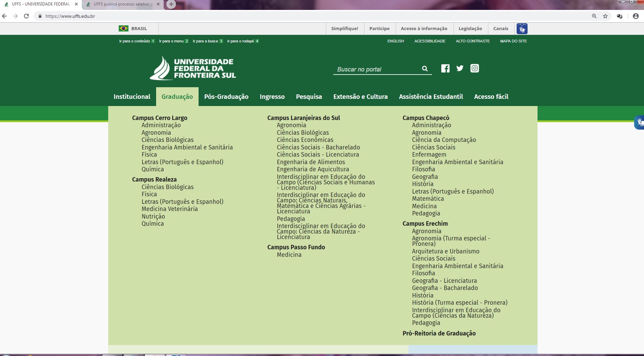Open the browser profile account icon
The image size is (644, 356).
pyautogui.click(x=636, y=16)
